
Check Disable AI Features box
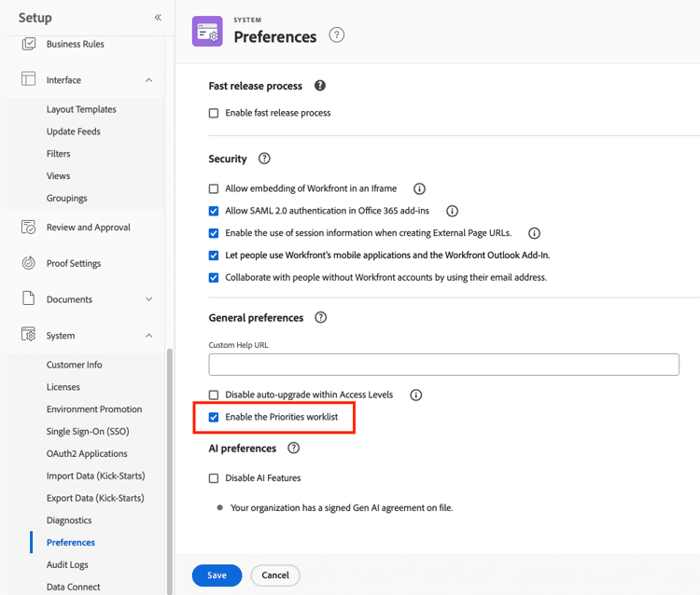tap(214, 478)
